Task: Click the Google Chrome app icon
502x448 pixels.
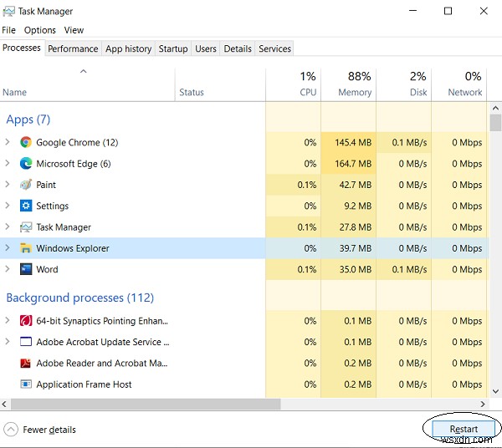Action: click(26, 142)
